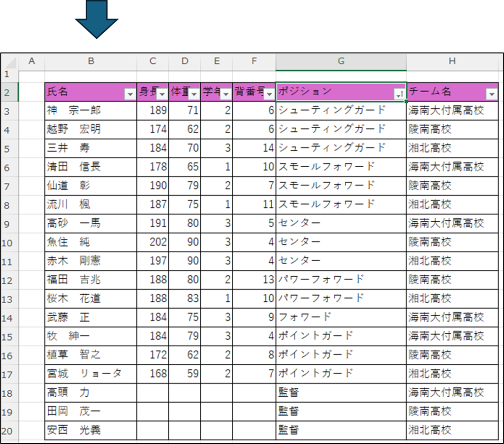Select column B header
Screen dimensions: 504x444
(91, 61)
